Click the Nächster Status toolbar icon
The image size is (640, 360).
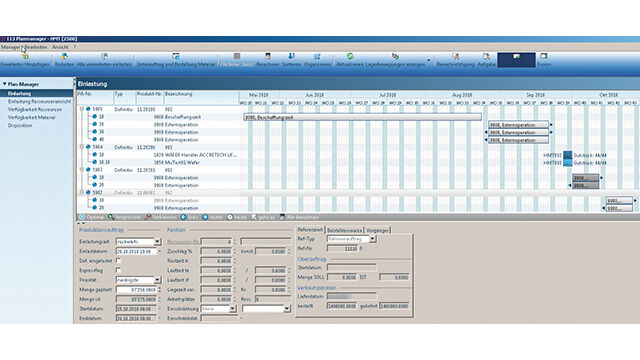[237, 56]
